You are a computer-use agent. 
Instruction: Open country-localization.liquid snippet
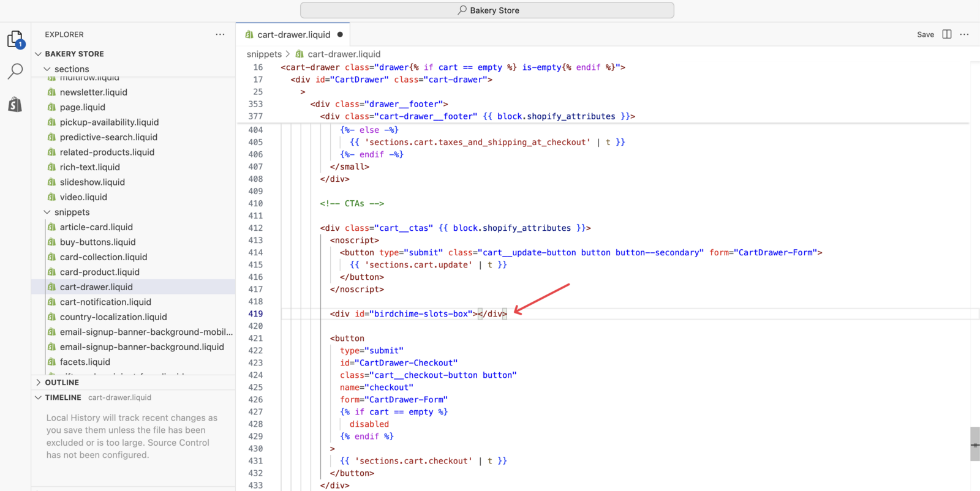pyautogui.click(x=113, y=317)
